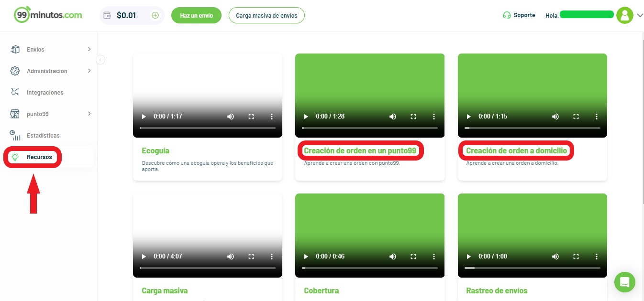Click the Creación de orden a domicilio title
Screen dimensions: 644x301
point(516,150)
